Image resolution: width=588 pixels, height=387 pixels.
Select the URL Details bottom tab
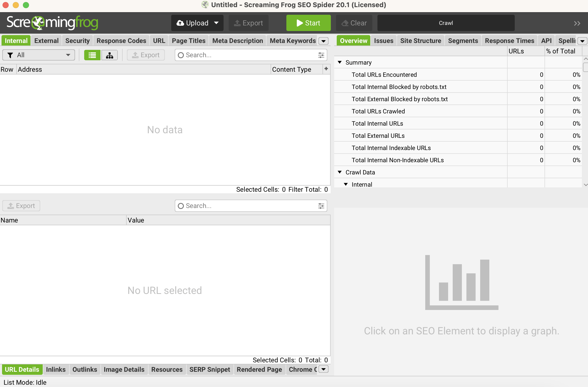[22, 369]
